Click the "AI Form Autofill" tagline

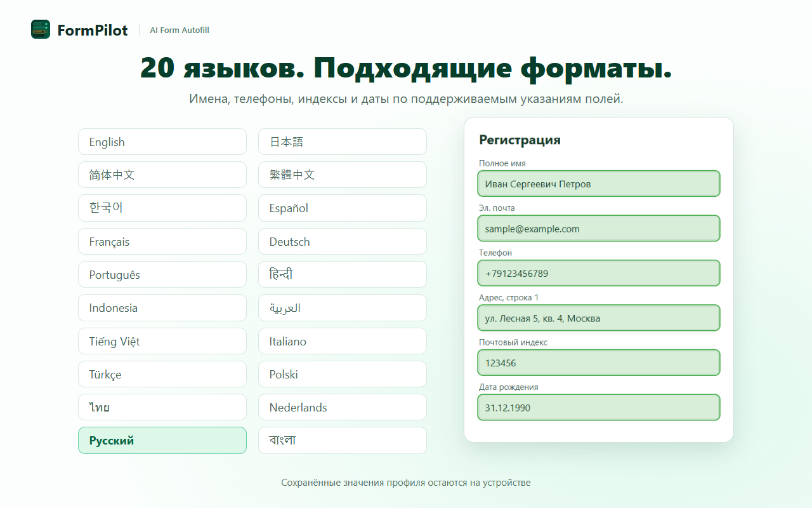tap(180, 30)
